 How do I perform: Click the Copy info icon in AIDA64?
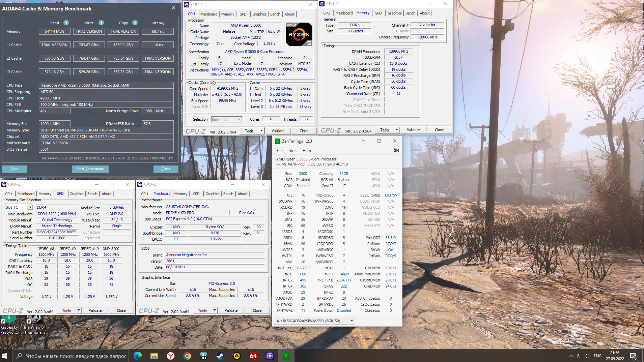[135, 23]
